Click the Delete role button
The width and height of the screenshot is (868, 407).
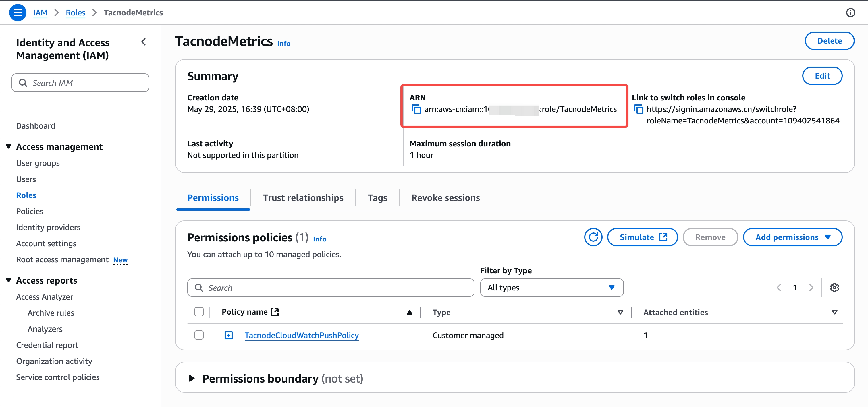[x=829, y=41]
